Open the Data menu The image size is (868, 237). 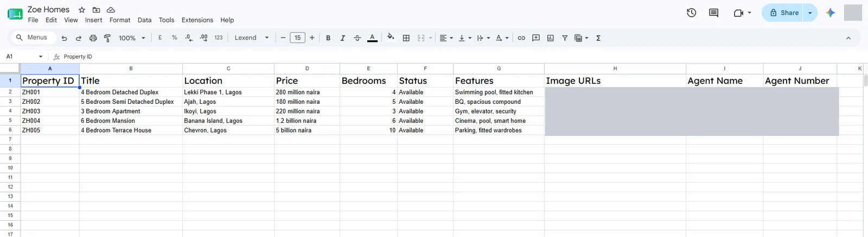(x=144, y=20)
